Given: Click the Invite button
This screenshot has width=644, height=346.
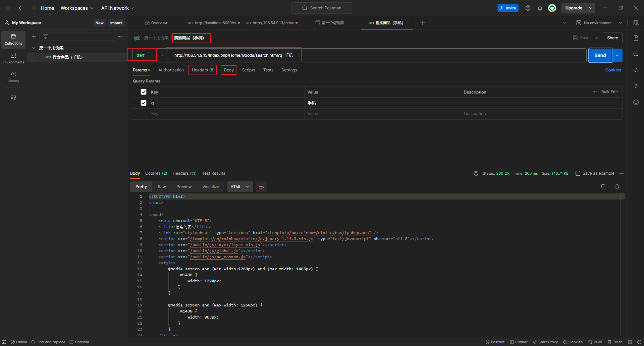Looking at the screenshot, I should pos(508,8).
